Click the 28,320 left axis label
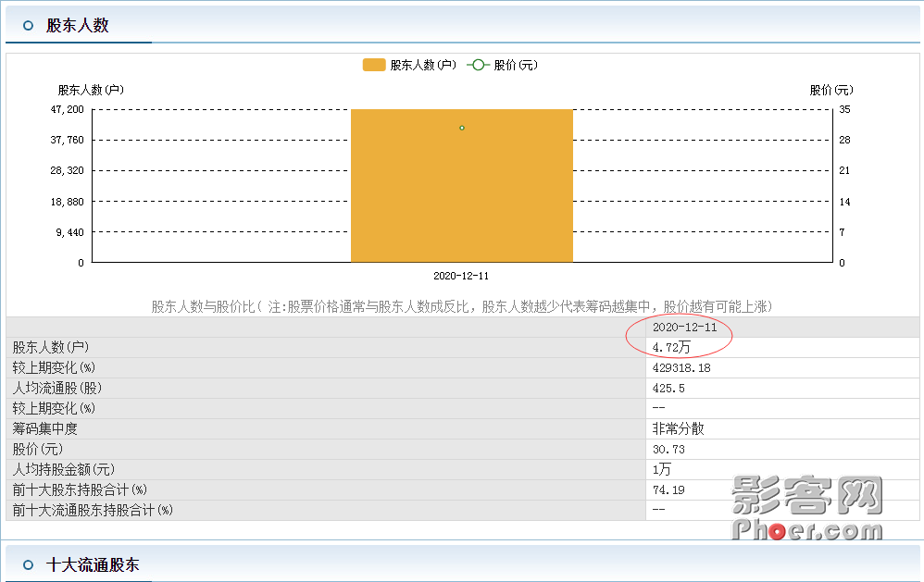This screenshot has height=582, width=924. click(x=68, y=171)
